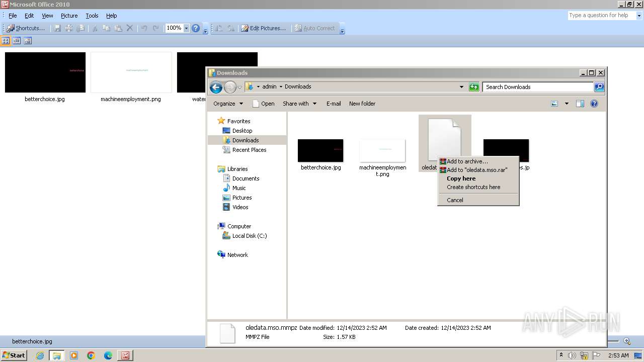Choose 'Add to "oledata.mso.rar"' option
Image resolution: width=644 pixels, height=362 pixels.
(x=478, y=170)
